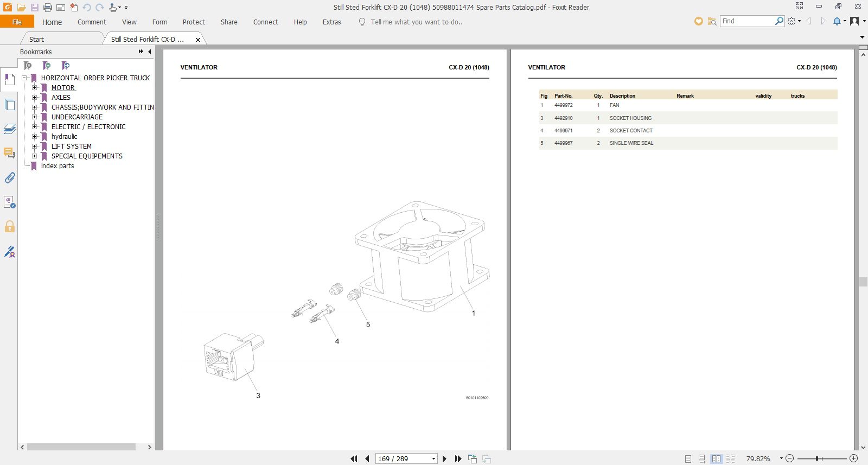This screenshot has width=868, height=465.
Task: Open the Comments panel icon
Action: click(9, 153)
